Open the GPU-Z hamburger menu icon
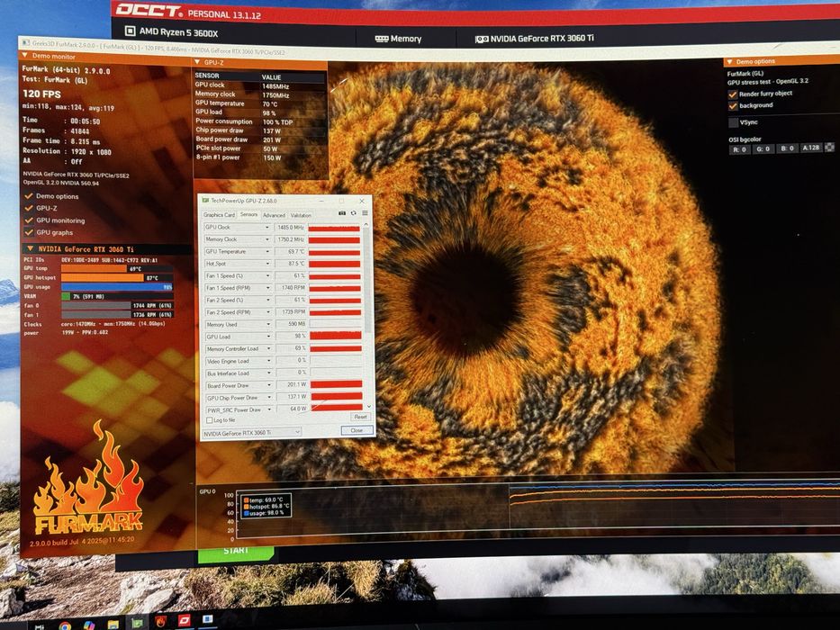Image resolution: width=840 pixels, height=630 pixels. [365, 213]
